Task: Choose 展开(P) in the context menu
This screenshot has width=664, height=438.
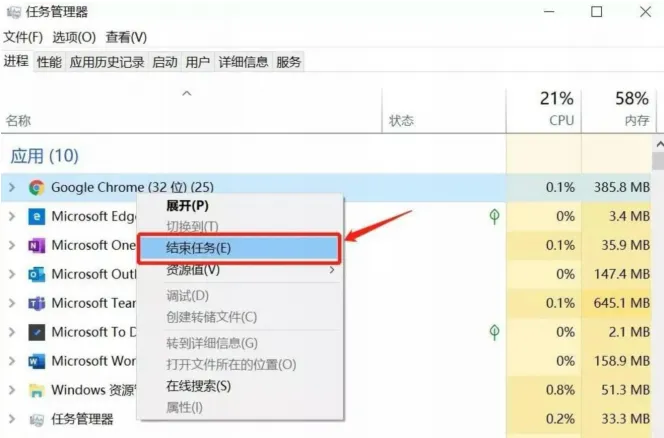Action: tap(241, 206)
